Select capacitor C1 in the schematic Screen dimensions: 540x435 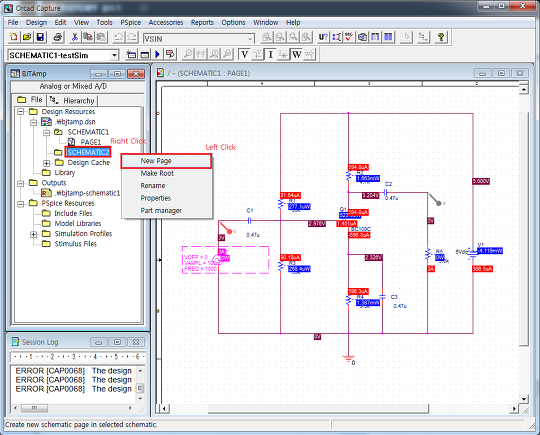(x=250, y=220)
